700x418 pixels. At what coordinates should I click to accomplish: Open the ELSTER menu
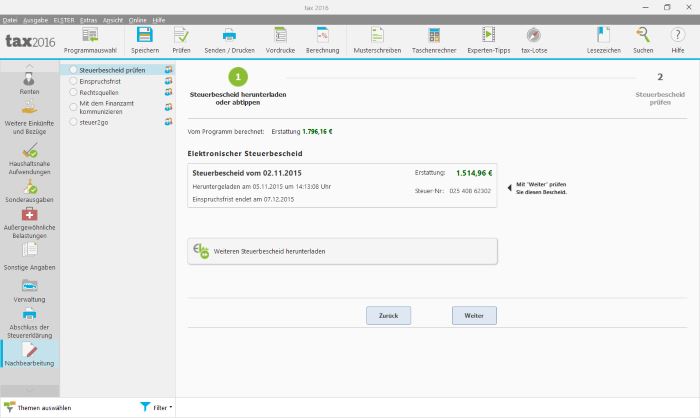[64, 20]
